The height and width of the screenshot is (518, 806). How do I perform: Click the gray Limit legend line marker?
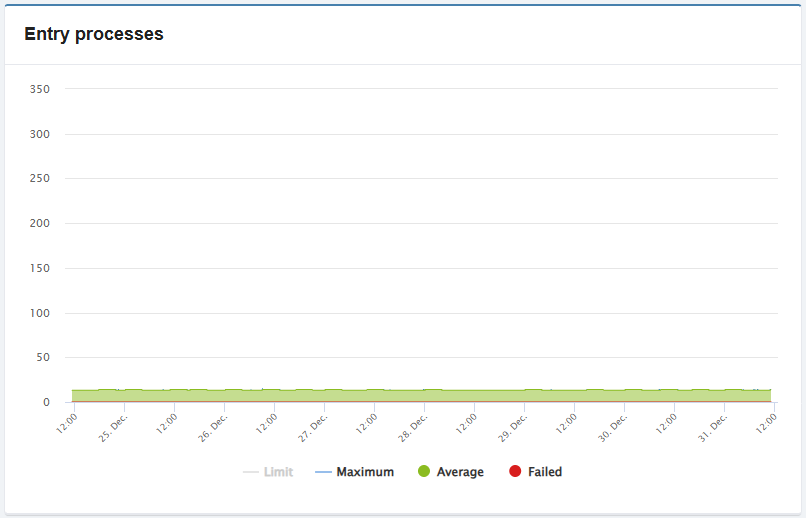[x=251, y=472]
